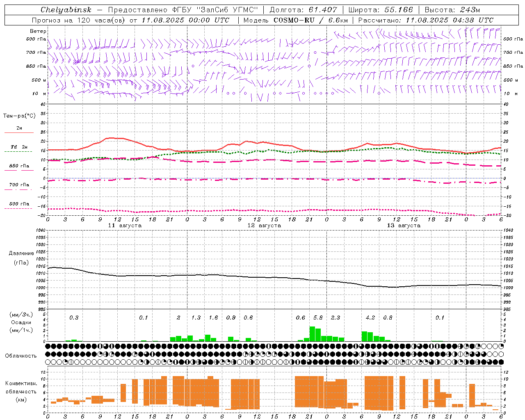Click the 'Конвективн.' convective cloud label
525x420 pixels.
click(21, 383)
